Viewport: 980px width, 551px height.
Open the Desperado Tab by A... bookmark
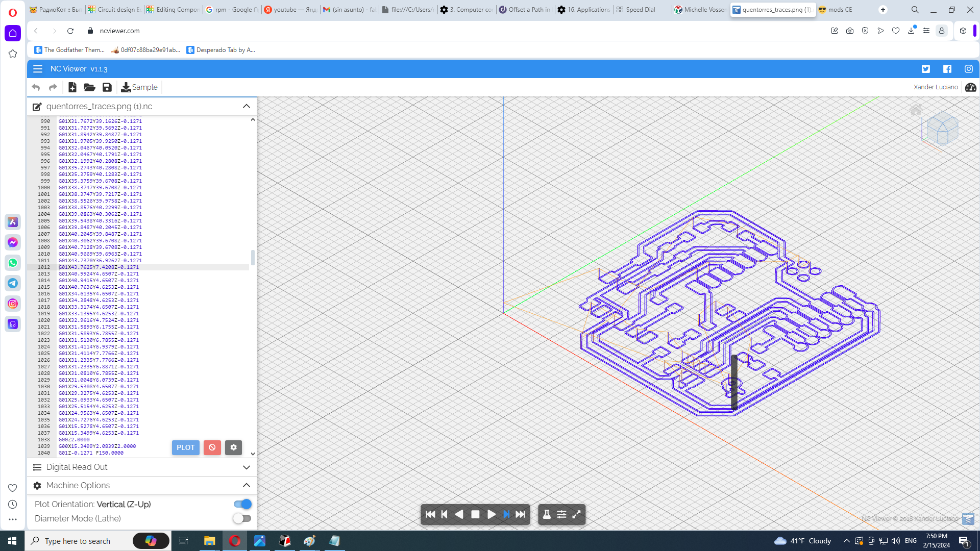(x=221, y=50)
